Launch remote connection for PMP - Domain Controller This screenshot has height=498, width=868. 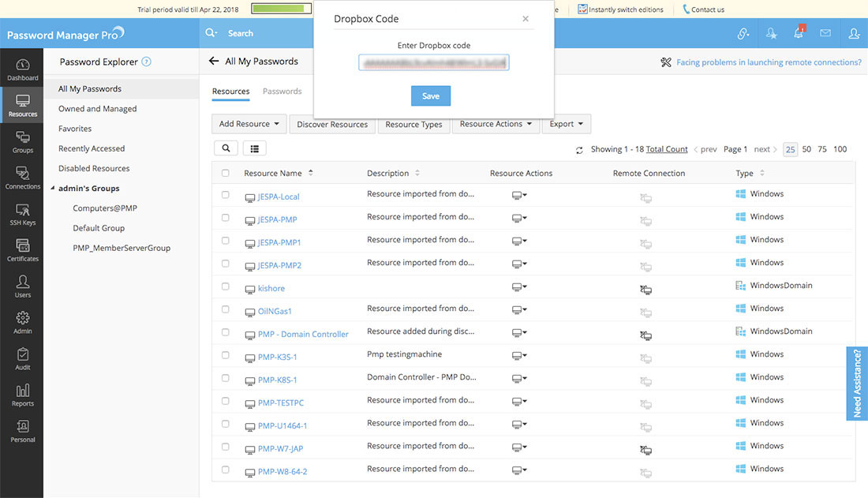645,335
